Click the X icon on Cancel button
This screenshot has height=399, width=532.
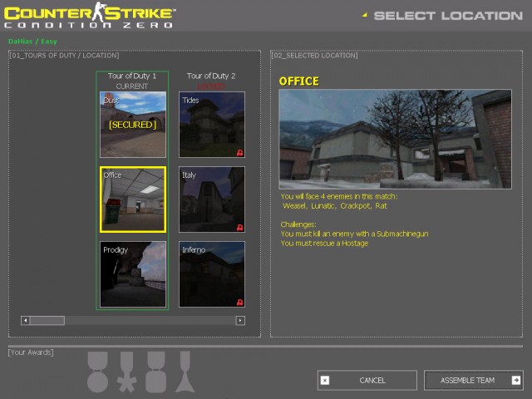tap(325, 381)
